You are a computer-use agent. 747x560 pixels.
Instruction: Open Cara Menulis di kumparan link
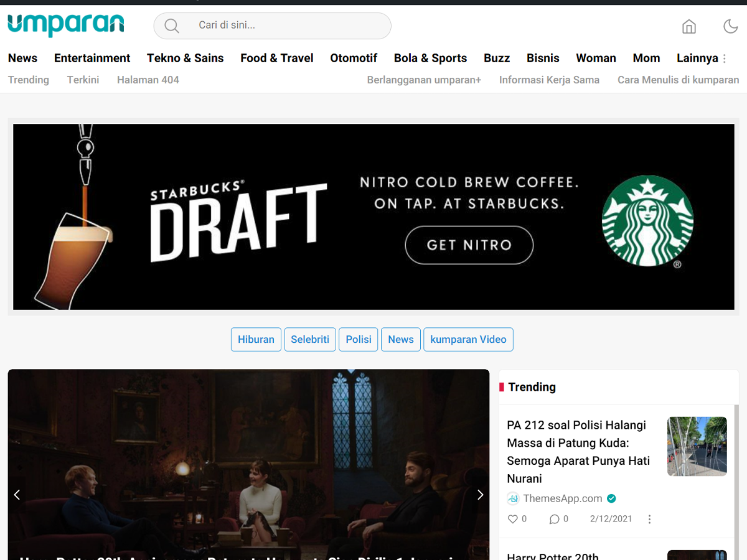679,80
